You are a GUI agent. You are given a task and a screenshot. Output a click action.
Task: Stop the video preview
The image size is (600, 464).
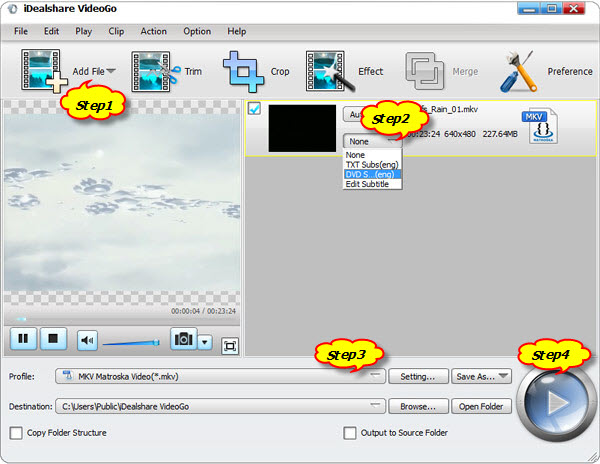53,339
